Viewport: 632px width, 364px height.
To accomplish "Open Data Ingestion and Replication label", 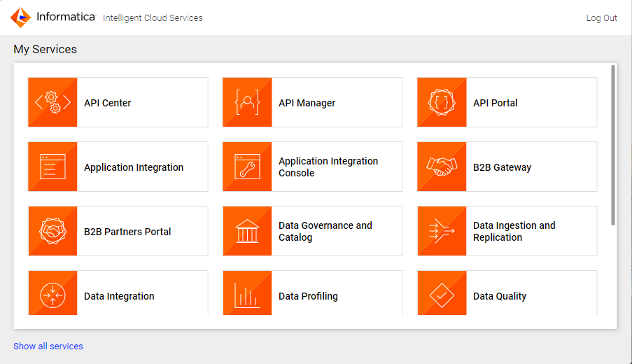I will (514, 232).
